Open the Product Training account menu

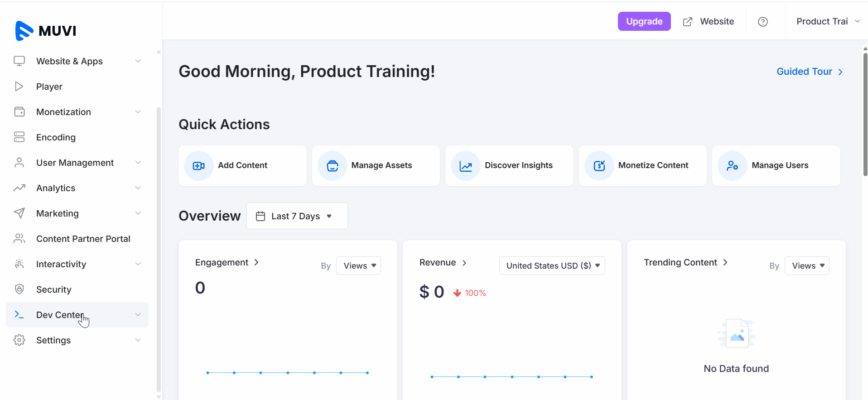point(827,22)
